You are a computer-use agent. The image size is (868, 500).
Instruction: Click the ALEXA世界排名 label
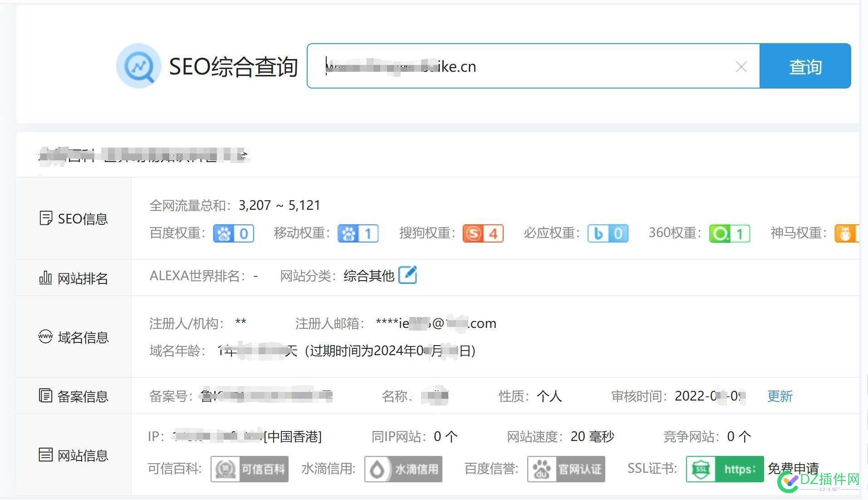pyautogui.click(x=197, y=276)
